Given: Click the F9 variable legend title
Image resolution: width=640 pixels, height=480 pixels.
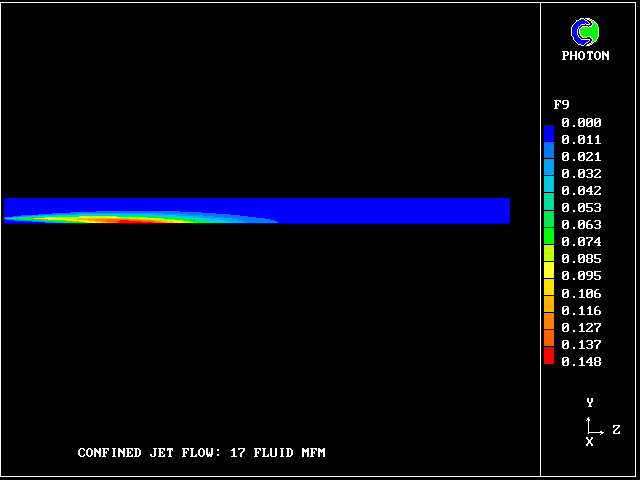Looking at the screenshot, I should 561,105.
